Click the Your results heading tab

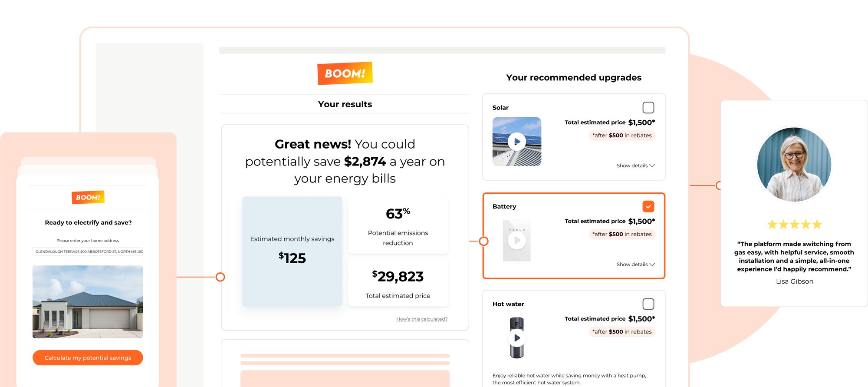point(345,104)
